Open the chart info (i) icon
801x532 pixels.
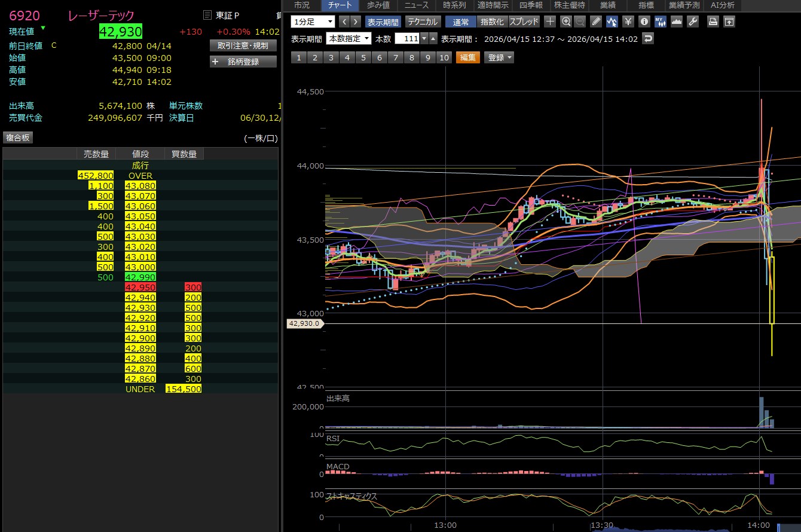point(644,22)
